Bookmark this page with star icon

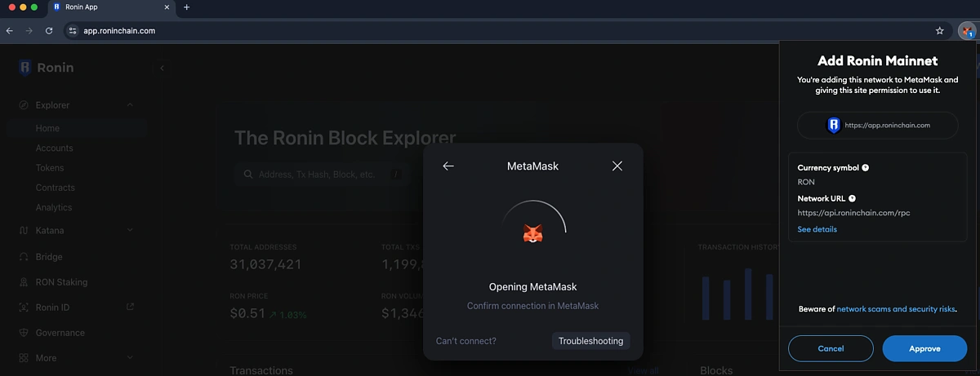point(940,30)
